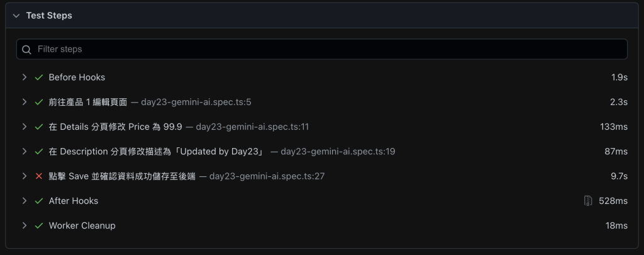Click the green checkmark beside Worker Cleanup
Screen dimensions: 644x255
click(39, 225)
